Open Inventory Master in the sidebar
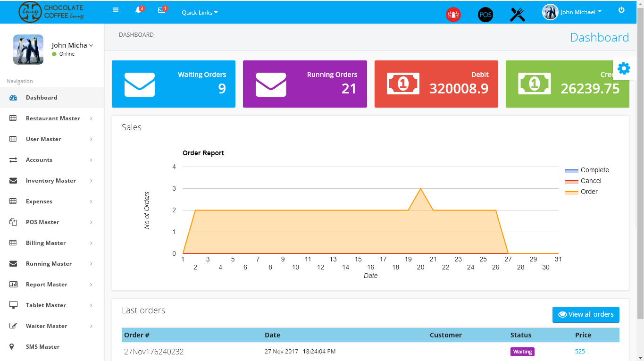This screenshot has width=644, height=361. [50, 181]
